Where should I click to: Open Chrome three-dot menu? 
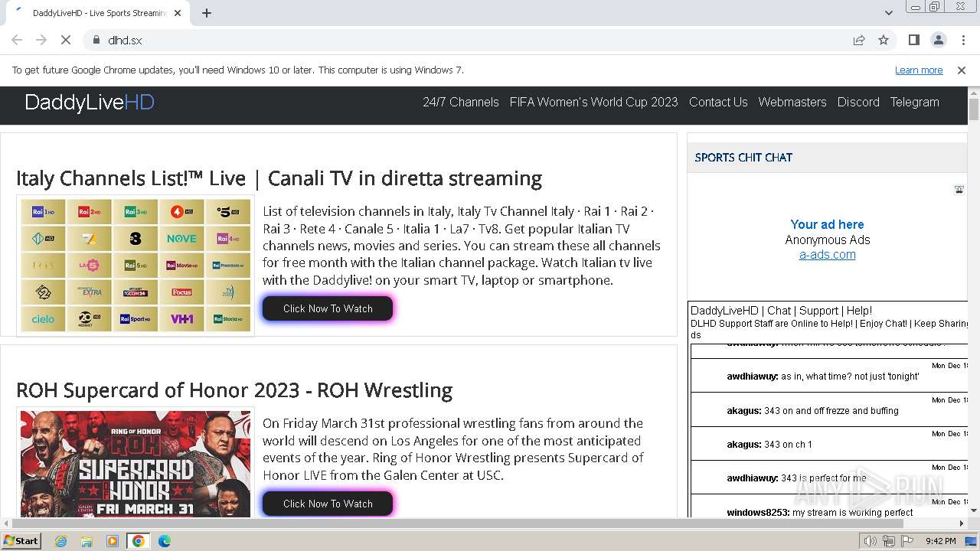pyautogui.click(x=962, y=40)
